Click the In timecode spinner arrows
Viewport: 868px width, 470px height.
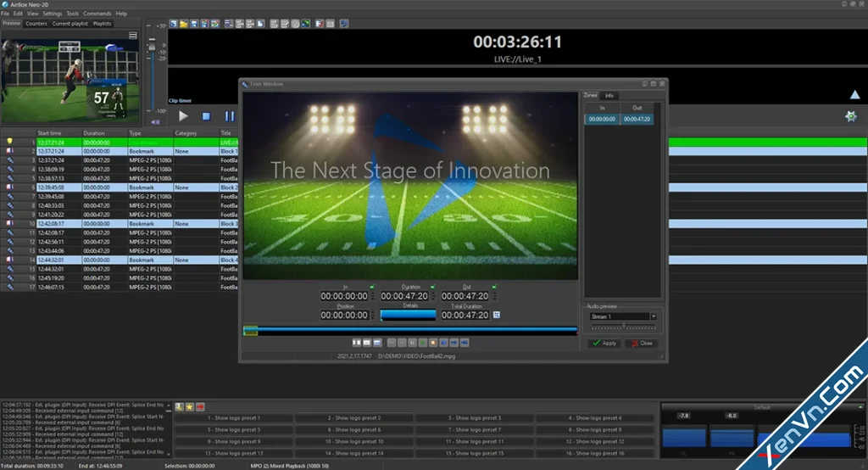pos(373,296)
